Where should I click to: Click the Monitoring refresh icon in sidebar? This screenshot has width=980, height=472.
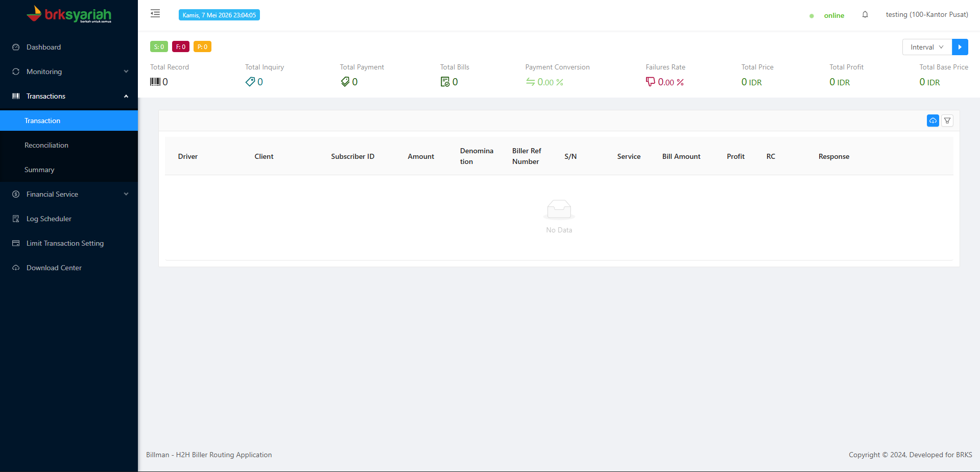[x=16, y=72]
